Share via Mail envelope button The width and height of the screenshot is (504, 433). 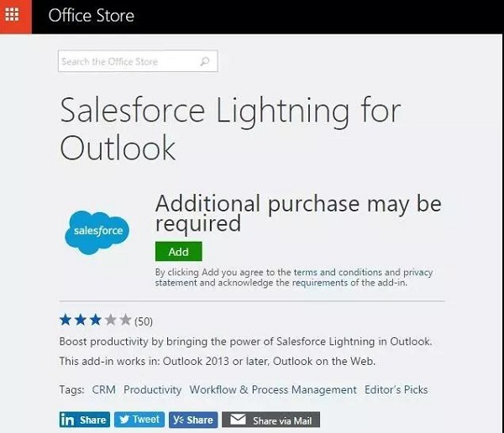(270, 420)
